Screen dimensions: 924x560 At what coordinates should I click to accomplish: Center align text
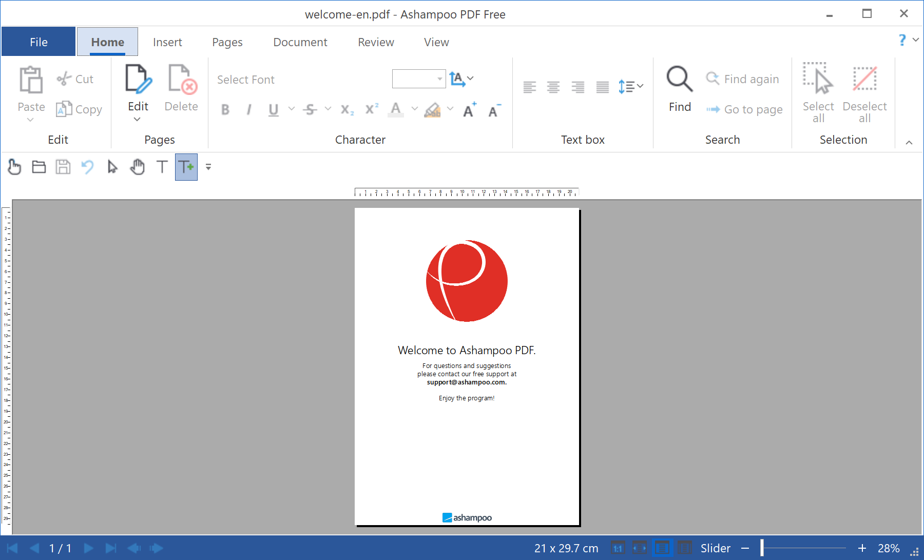553,87
